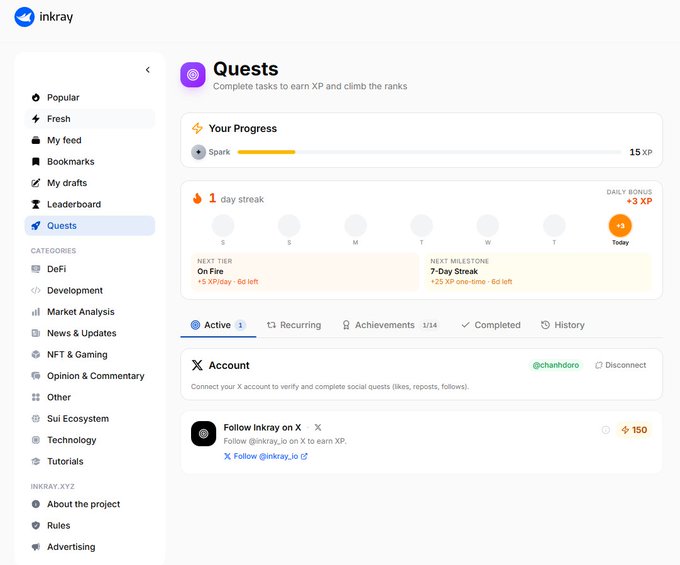Click the Development code icon

[36, 290]
